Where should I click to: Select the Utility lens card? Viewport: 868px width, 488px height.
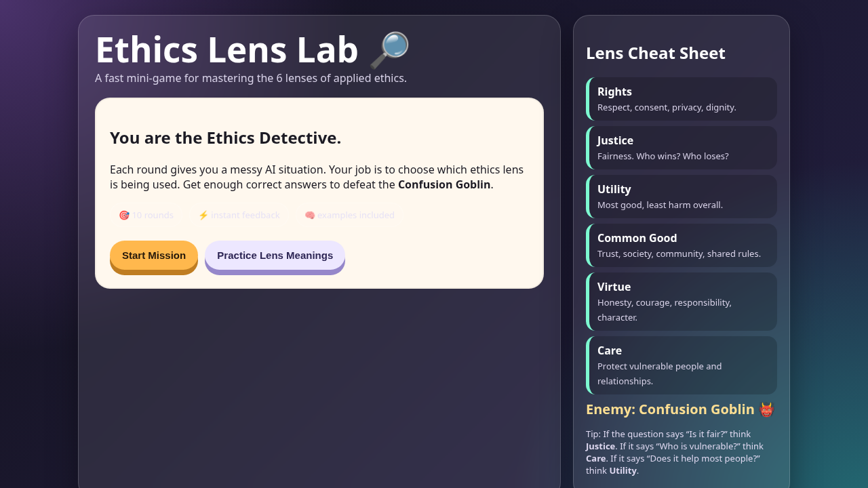pyautogui.click(x=682, y=197)
